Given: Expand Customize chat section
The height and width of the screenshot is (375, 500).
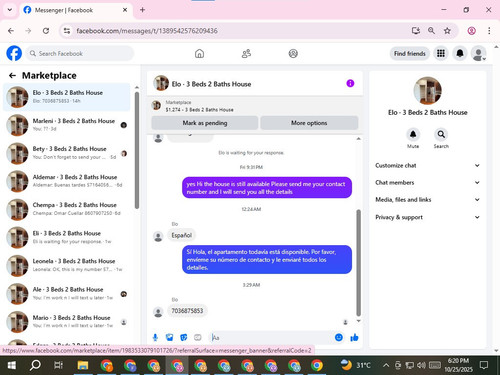Looking at the screenshot, I should click(427, 165).
